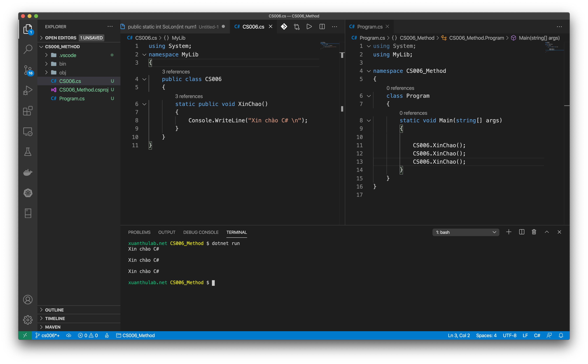
Task: Split the CS006.cs editor to the right
Action: (322, 27)
